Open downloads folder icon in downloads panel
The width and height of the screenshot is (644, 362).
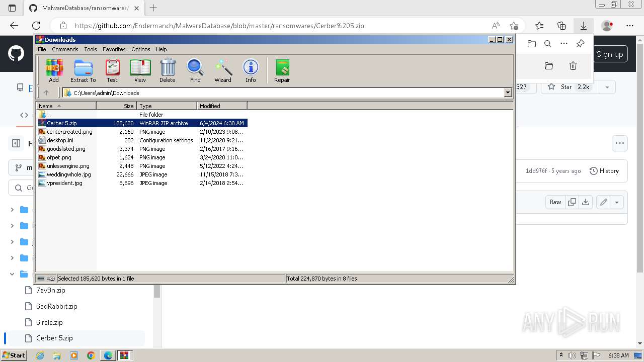point(532,44)
